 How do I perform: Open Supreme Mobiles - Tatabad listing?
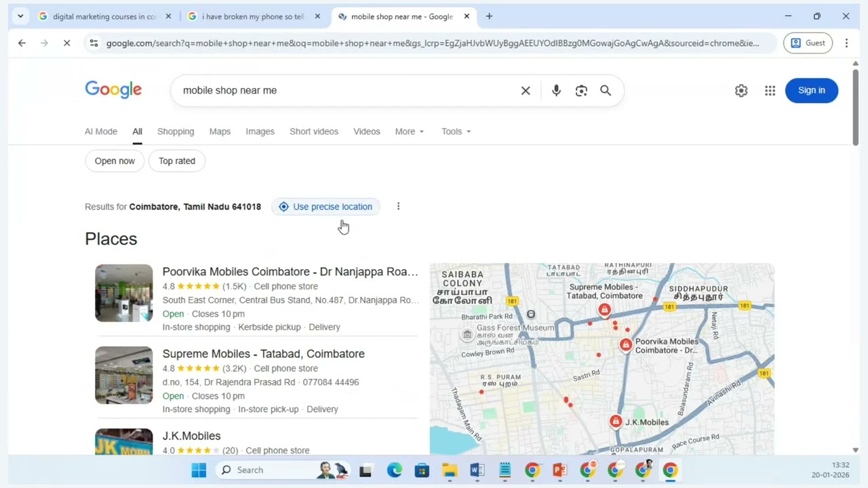(x=264, y=354)
